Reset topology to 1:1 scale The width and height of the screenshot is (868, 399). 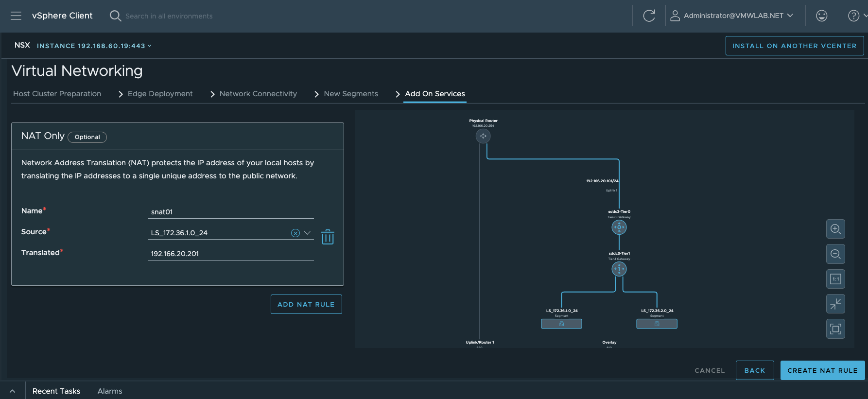click(x=835, y=279)
